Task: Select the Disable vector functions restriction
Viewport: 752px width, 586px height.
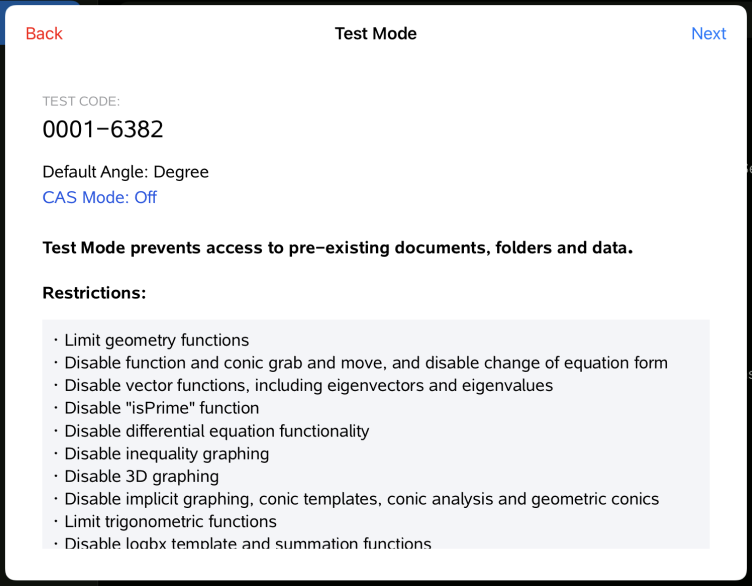Action: 309,385
